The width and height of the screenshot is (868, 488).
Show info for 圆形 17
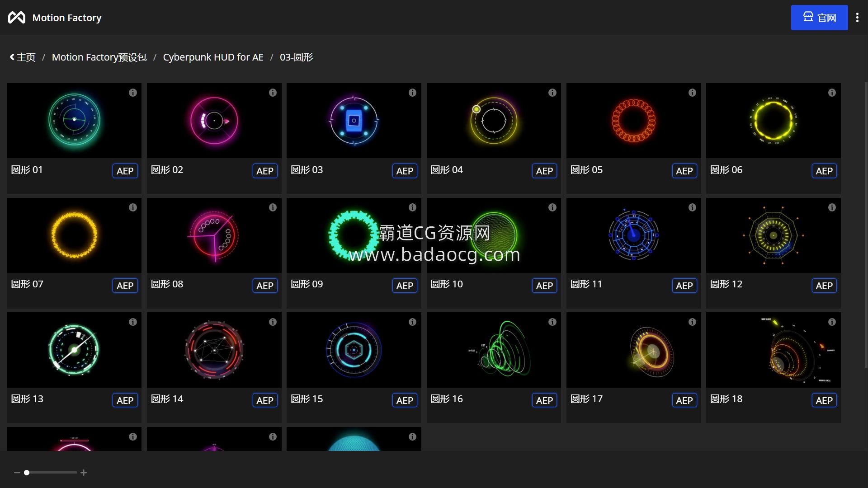(x=692, y=322)
